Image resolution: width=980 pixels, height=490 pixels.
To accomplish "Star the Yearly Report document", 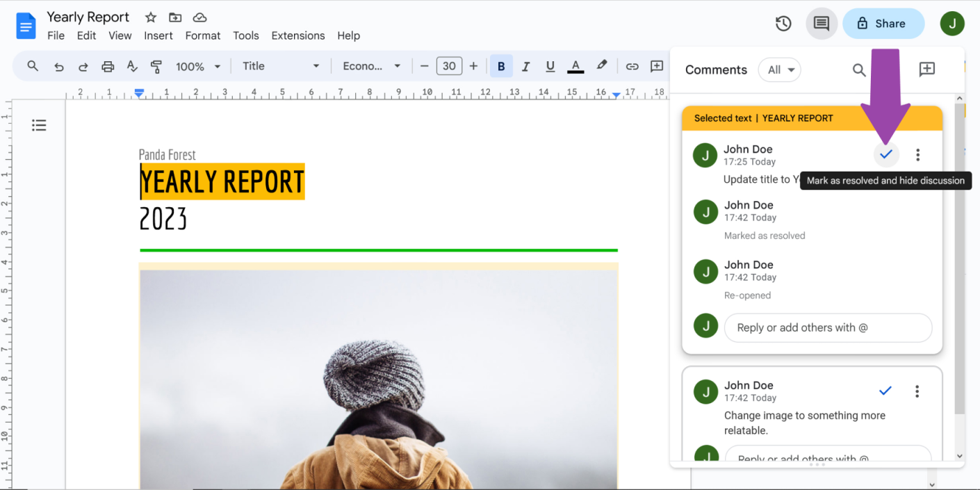I will 151,17.
